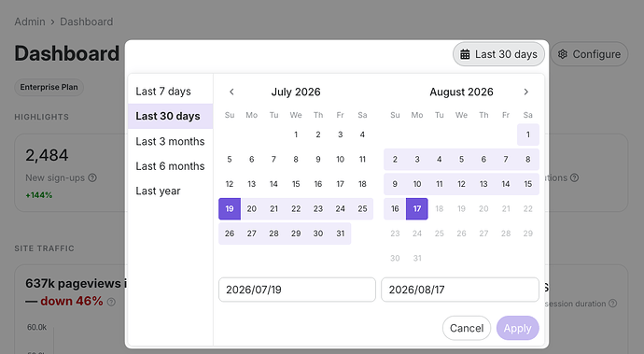Click the July 2026 month heading

[296, 92]
